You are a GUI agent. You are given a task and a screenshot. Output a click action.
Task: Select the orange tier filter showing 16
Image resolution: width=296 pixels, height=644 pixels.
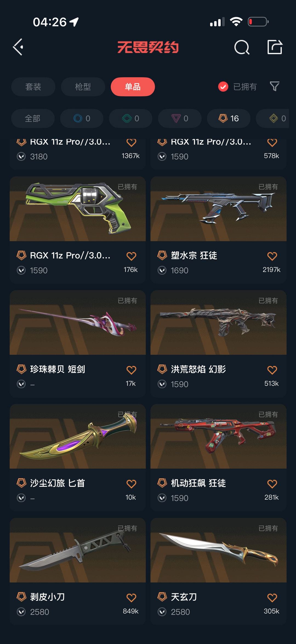(229, 119)
